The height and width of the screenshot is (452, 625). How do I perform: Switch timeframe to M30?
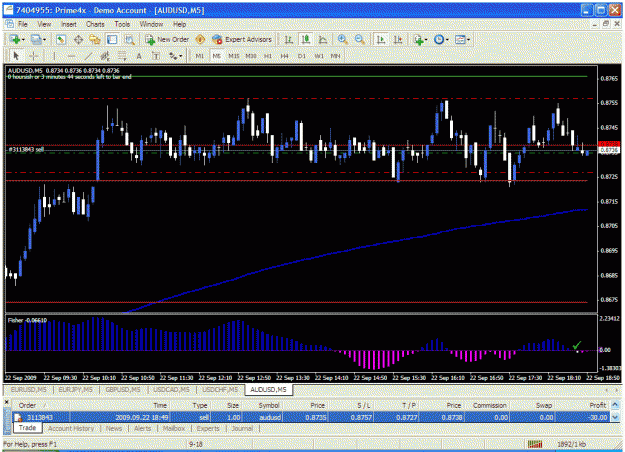tap(251, 56)
